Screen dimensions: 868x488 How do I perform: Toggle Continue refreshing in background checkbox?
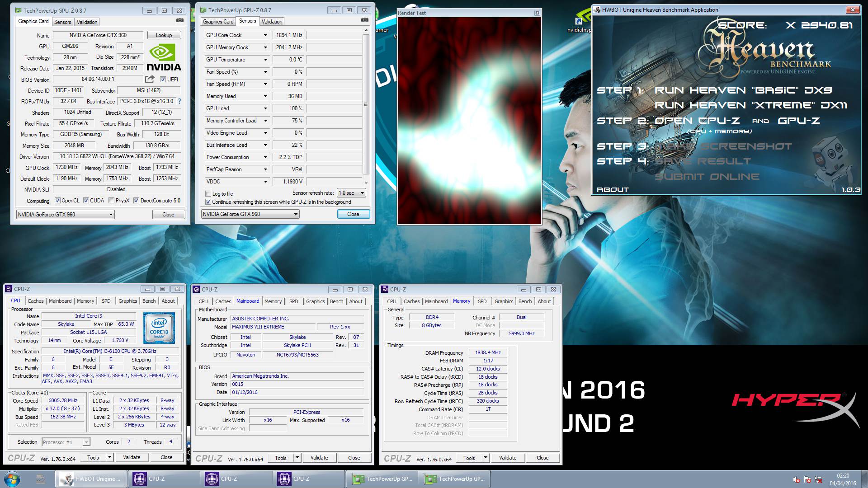[x=208, y=202]
